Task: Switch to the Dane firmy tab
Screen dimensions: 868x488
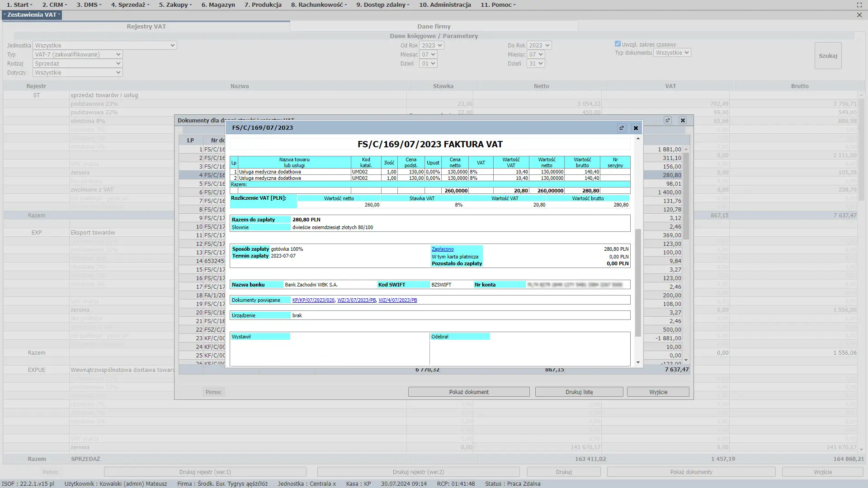Action: 434,26
